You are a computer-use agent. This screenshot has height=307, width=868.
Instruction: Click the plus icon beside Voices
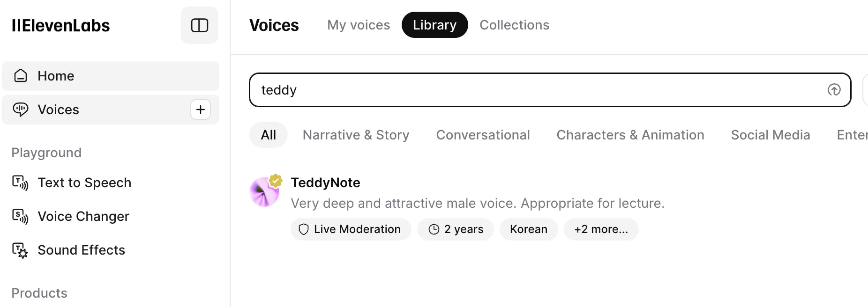tap(201, 110)
